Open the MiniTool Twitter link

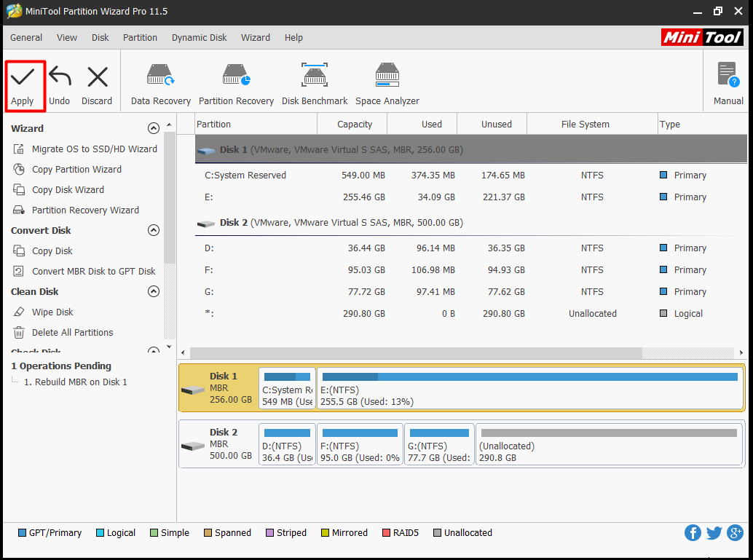click(x=714, y=533)
